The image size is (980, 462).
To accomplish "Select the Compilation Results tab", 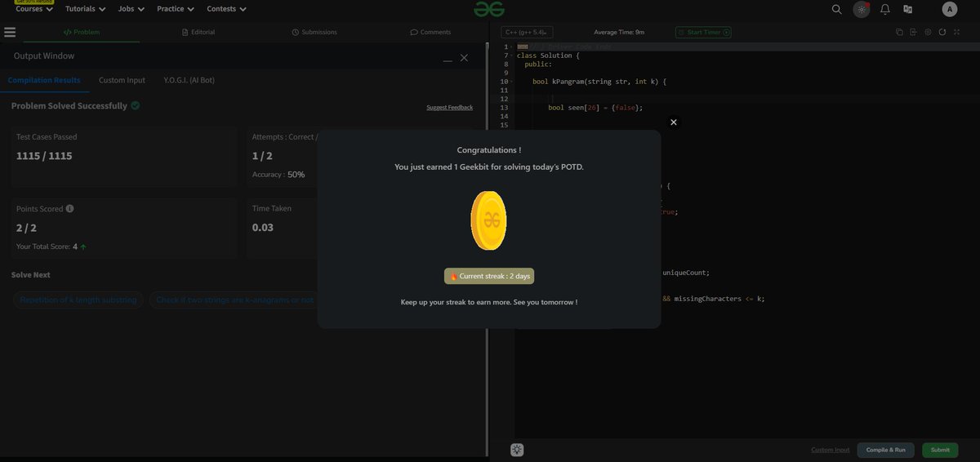I will (x=44, y=80).
